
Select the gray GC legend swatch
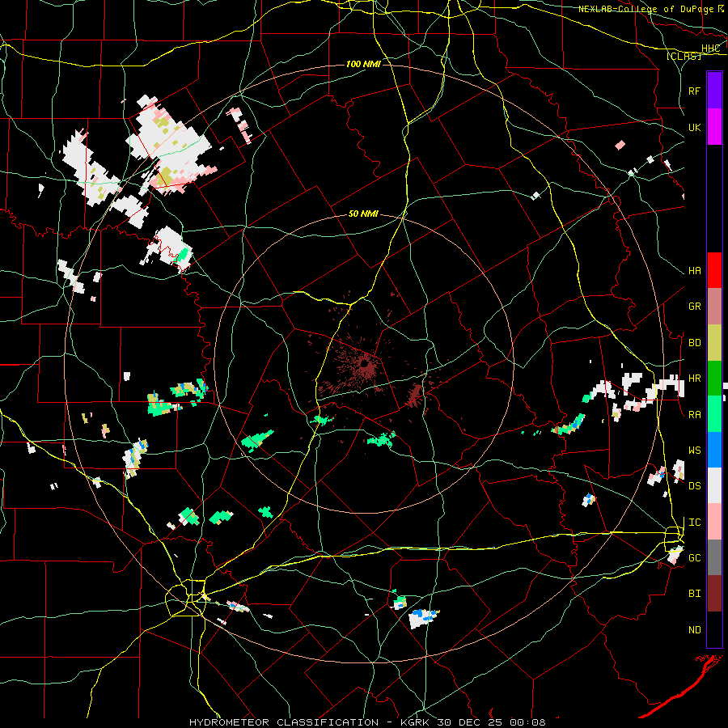[x=714, y=557]
